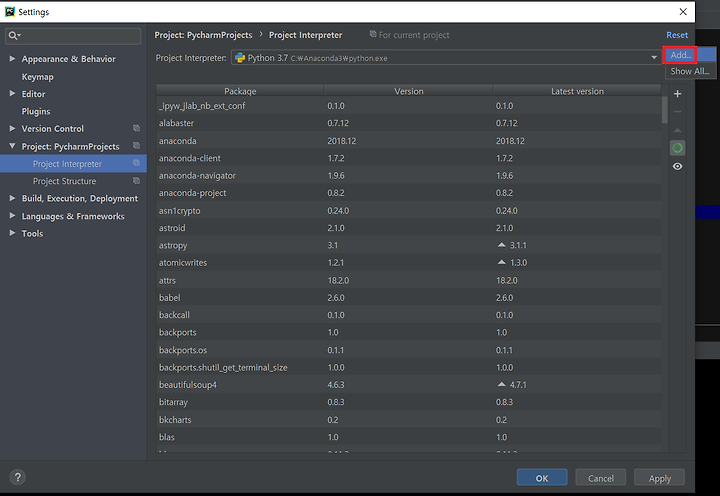Click the atomicwrites upgrade available arrow
The image size is (720, 496).
coord(501,263)
